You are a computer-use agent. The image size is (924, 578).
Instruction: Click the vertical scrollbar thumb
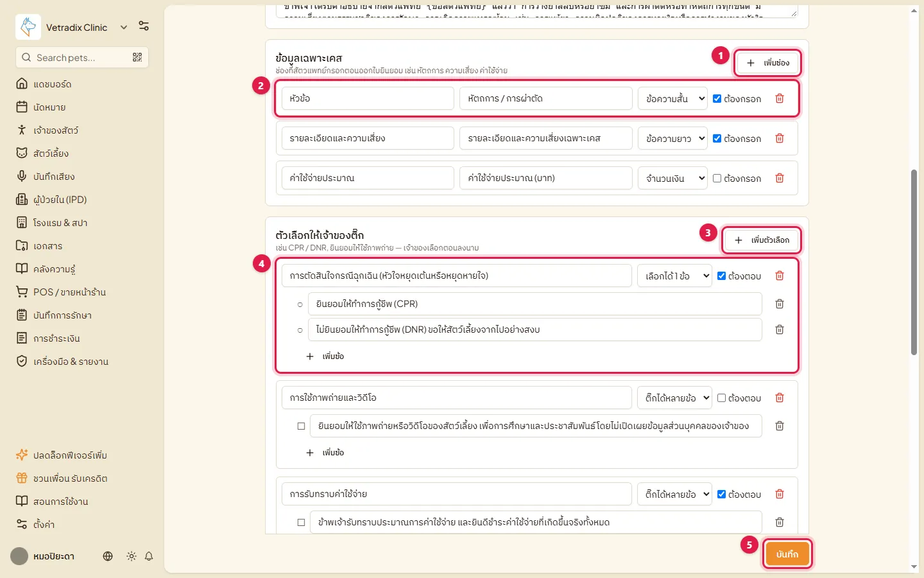click(914, 262)
